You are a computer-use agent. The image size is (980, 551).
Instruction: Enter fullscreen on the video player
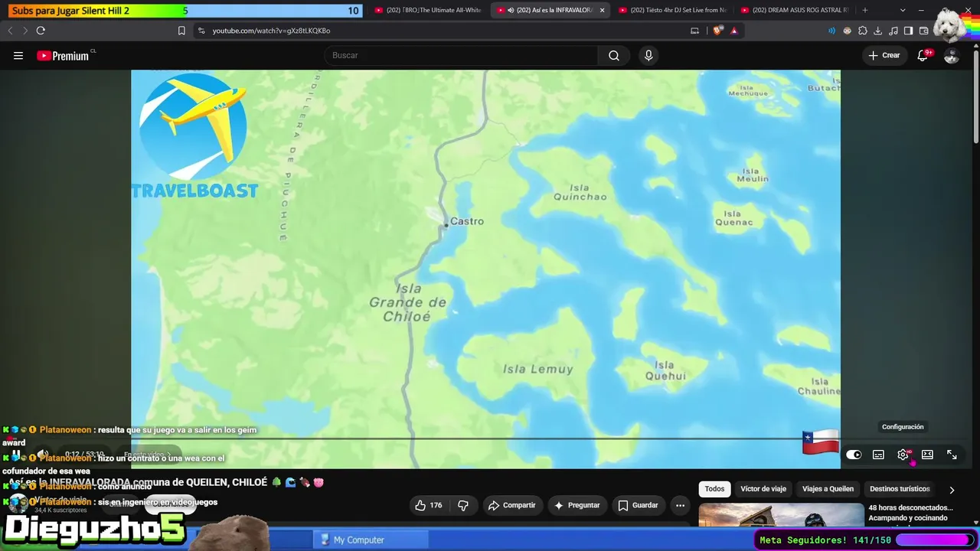[x=952, y=455]
